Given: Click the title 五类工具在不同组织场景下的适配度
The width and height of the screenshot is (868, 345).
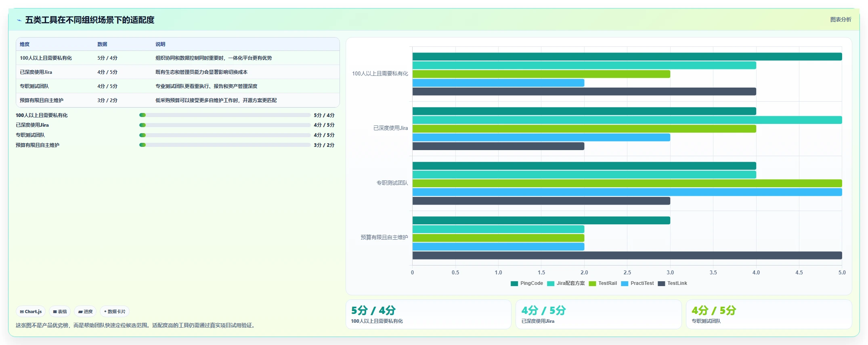Looking at the screenshot, I should tap(90, 20).
